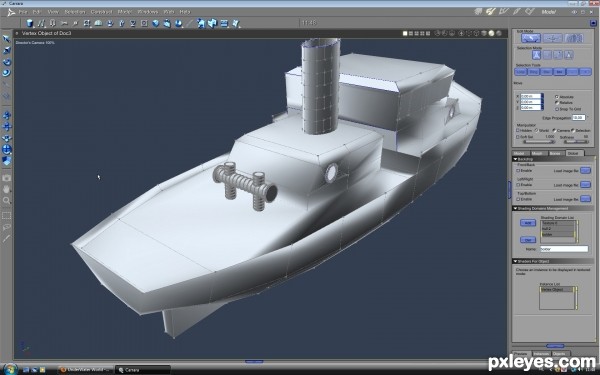
Task: Select the first Edit Mode button
Action: coord(531,38)
